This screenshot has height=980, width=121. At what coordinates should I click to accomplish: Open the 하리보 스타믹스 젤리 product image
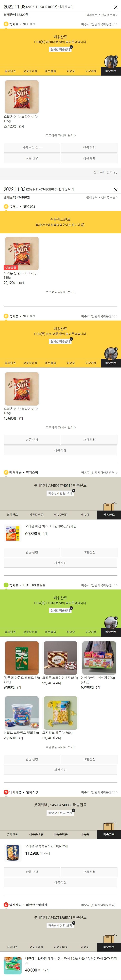click(22, 713)
